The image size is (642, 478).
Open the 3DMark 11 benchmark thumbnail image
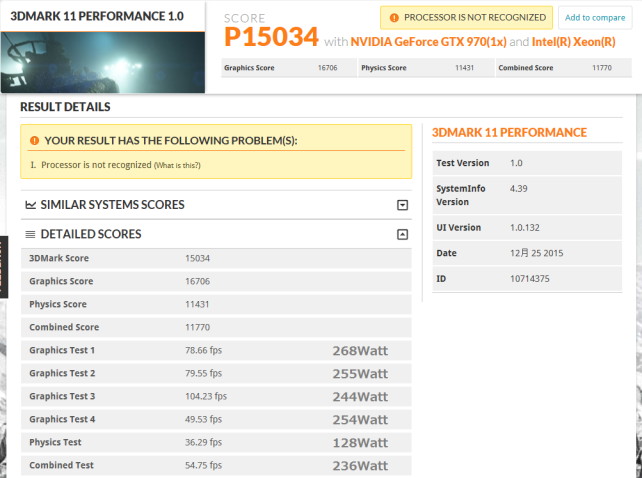pyautogui.click(x=103, y=62)
